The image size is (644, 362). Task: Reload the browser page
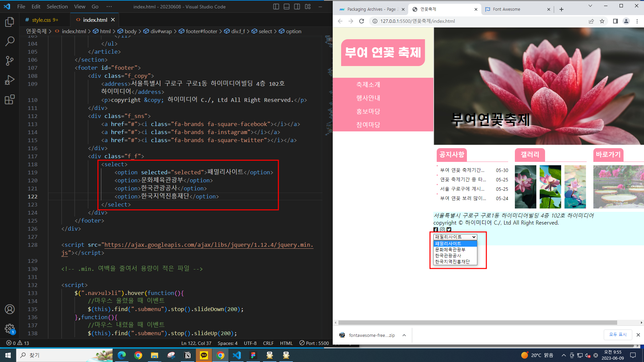click(361, 21)
